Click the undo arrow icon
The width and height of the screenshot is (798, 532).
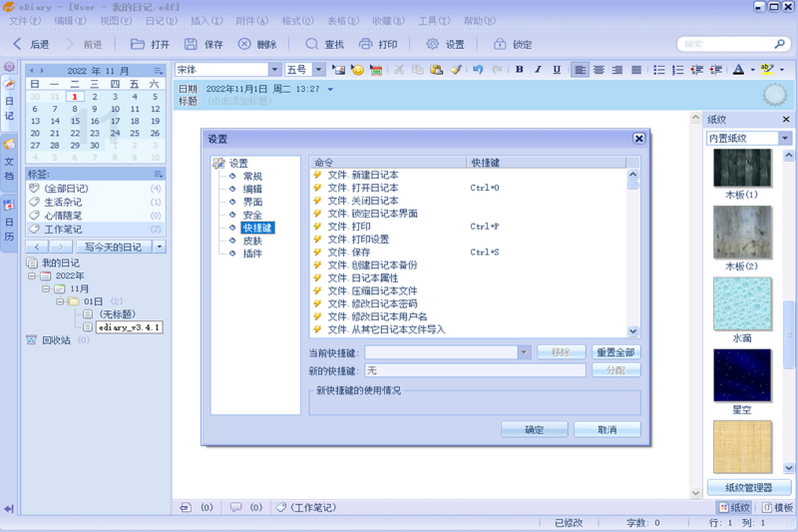(x=477, y=70)
